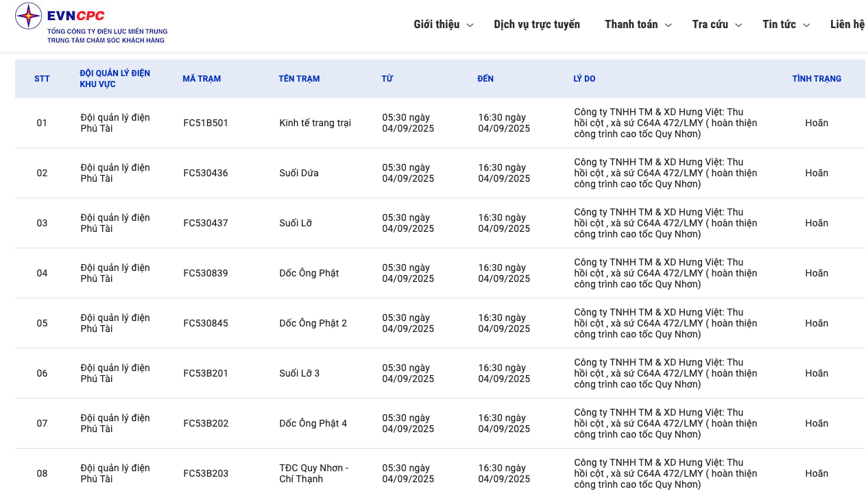Click the TÊN TRẠM column header
This screenshot has height=498, width=868.
(x=299, y=79)
